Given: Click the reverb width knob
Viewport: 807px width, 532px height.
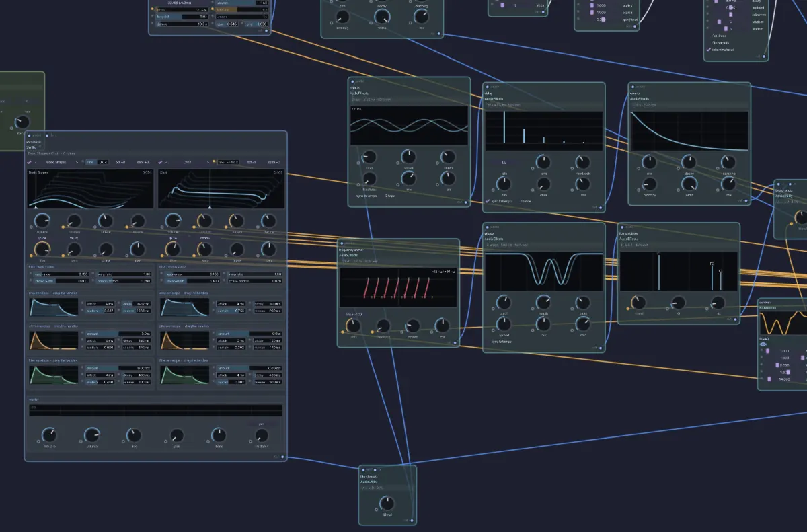Looking at the screenshot, I should [689, 183].
